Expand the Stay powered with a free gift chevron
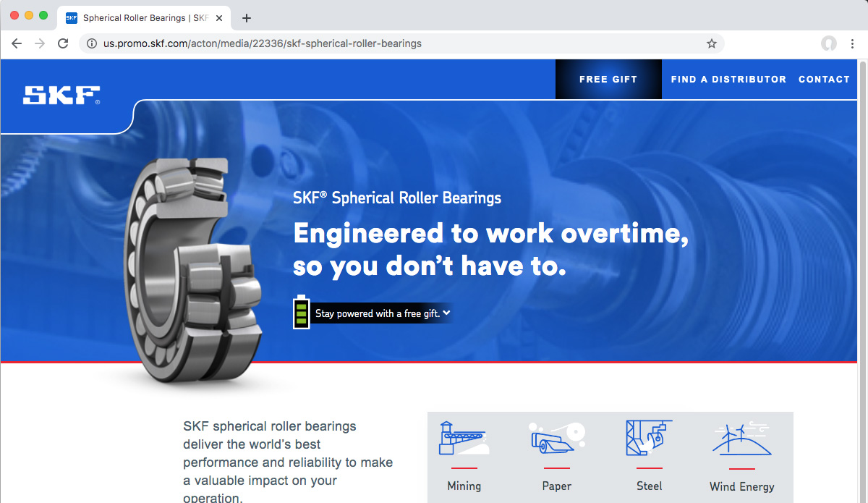Screen dimensions: 868x503 click(446, 313)
